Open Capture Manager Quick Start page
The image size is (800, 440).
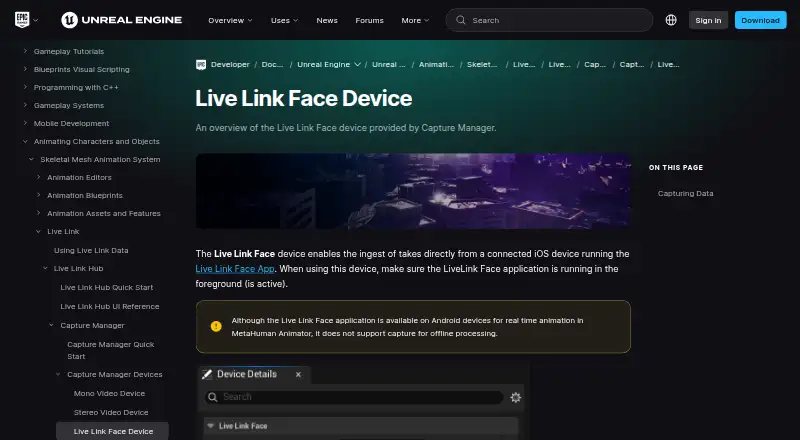[111, 350]
